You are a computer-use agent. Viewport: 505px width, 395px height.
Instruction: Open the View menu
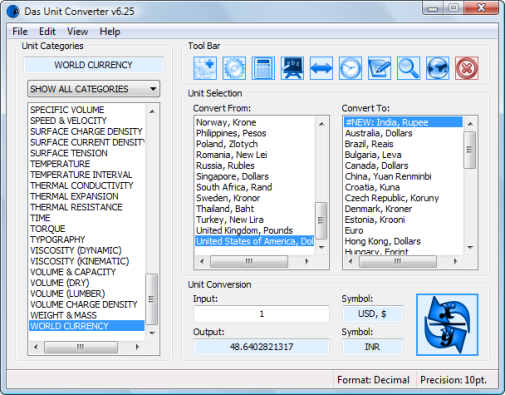pyautogui.click(x=78, y=32)
